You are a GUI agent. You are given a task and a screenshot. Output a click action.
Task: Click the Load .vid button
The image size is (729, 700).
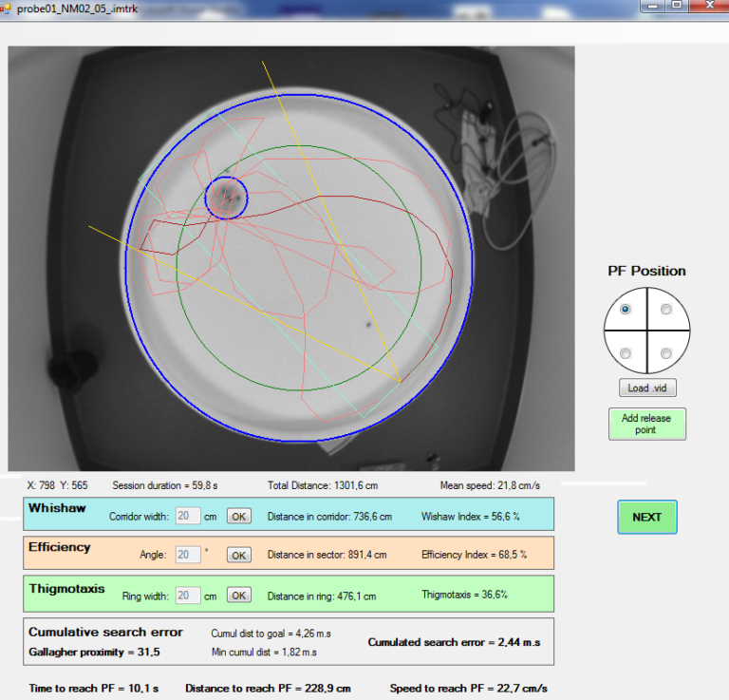point(646,388)
